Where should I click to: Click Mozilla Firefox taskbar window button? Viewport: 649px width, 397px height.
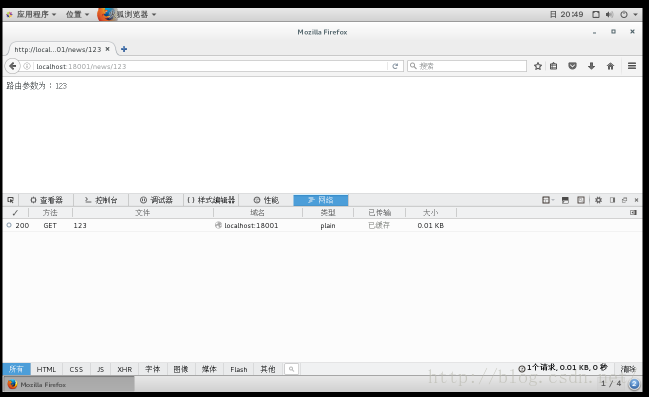coord(69,384)
